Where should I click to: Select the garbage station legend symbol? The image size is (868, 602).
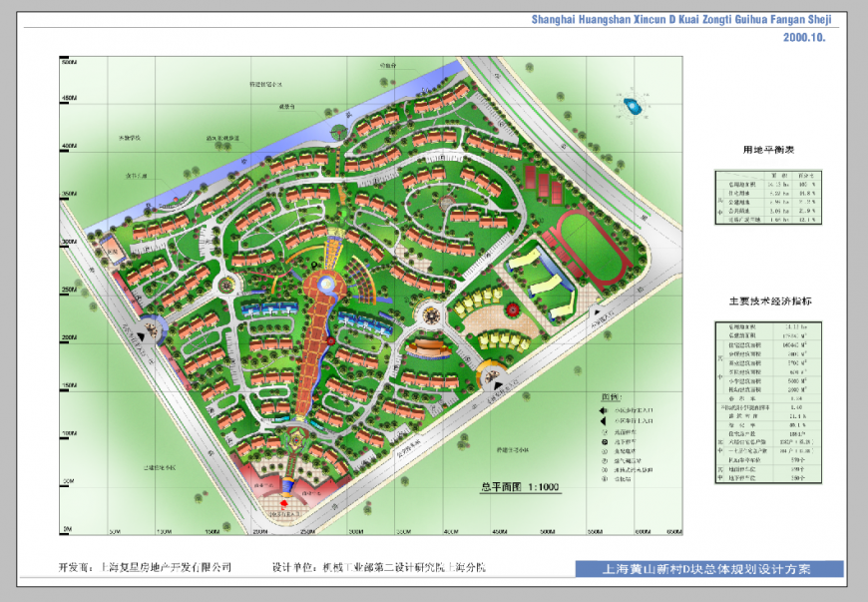coord(604,479)
